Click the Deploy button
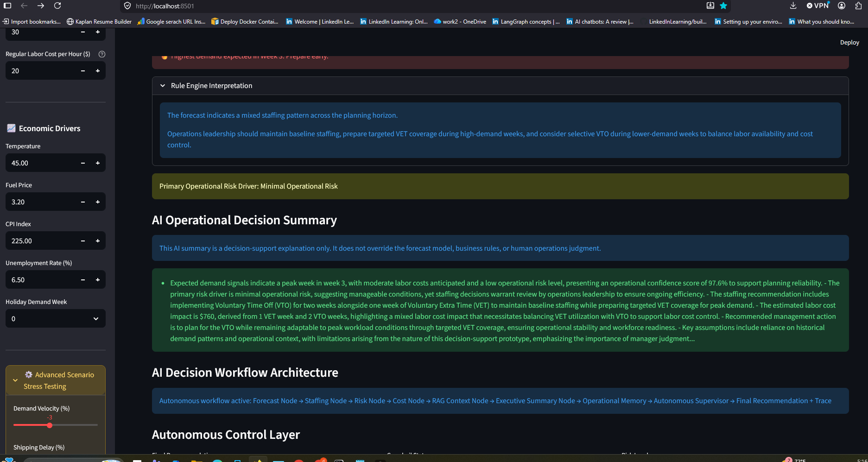Viewport: 868px width, 462px height. pyautogui.click(x=849, y=42)
